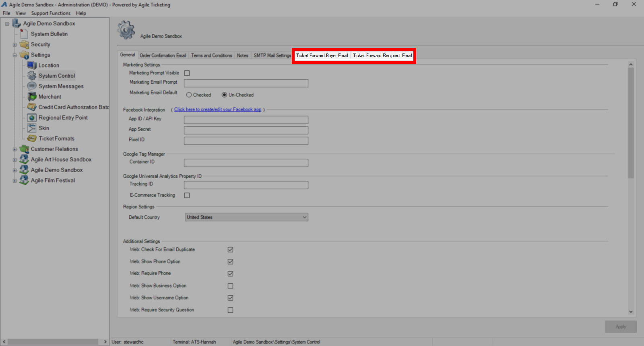Open the Help menu
The height and width of the screenshot is (346, 644).
(81, 13)
